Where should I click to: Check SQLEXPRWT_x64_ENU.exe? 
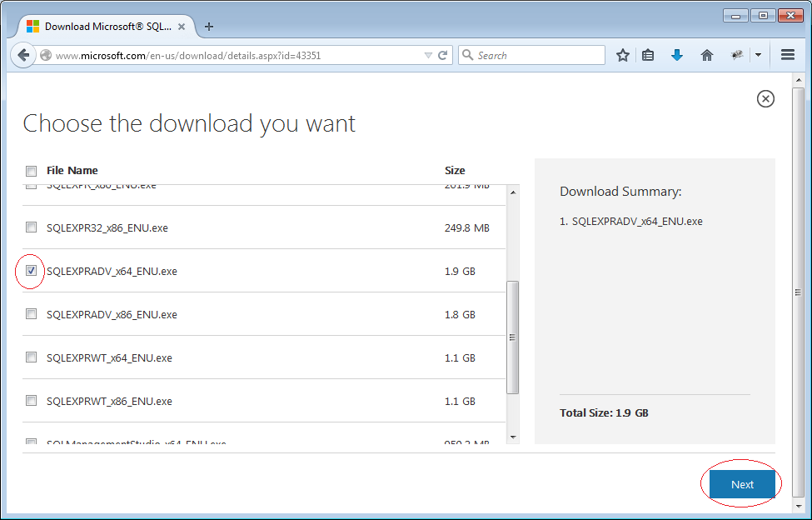31,357
